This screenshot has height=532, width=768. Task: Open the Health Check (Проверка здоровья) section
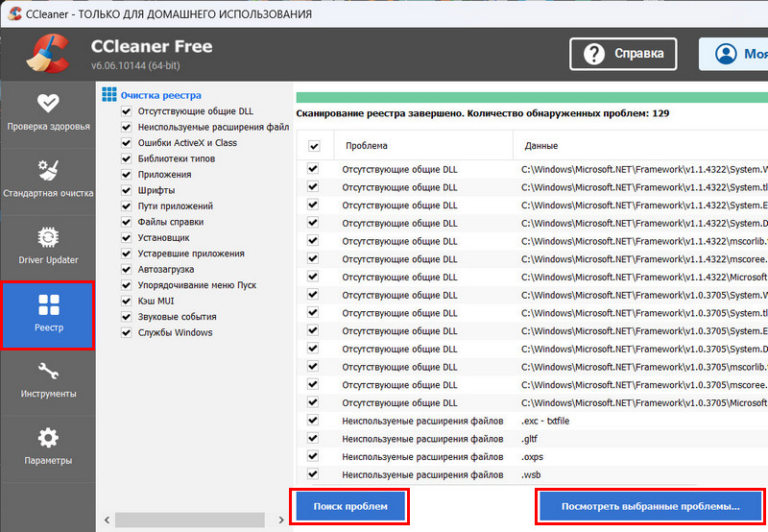click(48, 113)
